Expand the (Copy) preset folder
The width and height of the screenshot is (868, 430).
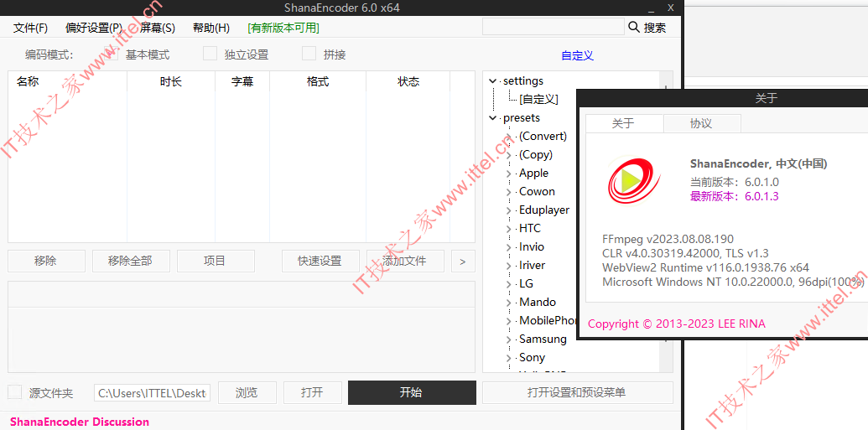(509, 156)
